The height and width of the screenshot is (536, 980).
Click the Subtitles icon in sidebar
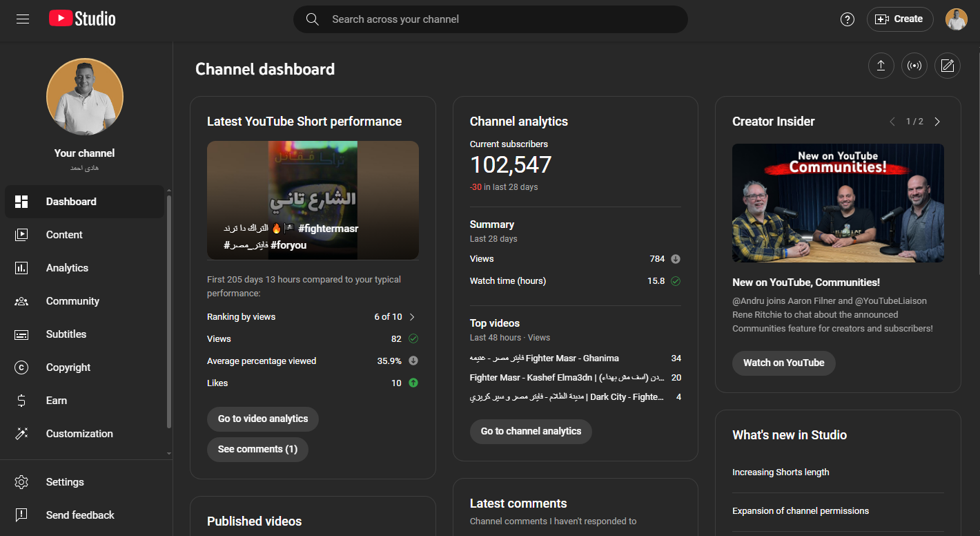[x=21, y=334]
